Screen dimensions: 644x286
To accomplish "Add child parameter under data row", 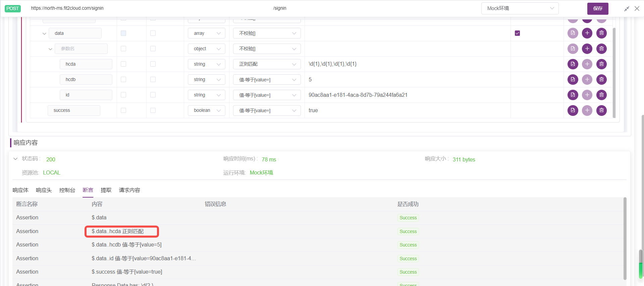I will click(587, 33).
